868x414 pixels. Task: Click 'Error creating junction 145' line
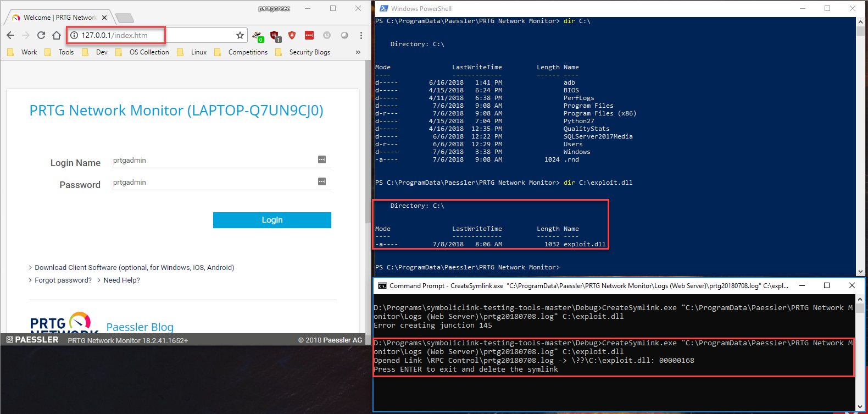pyautogui.click(x=433, y=325)
